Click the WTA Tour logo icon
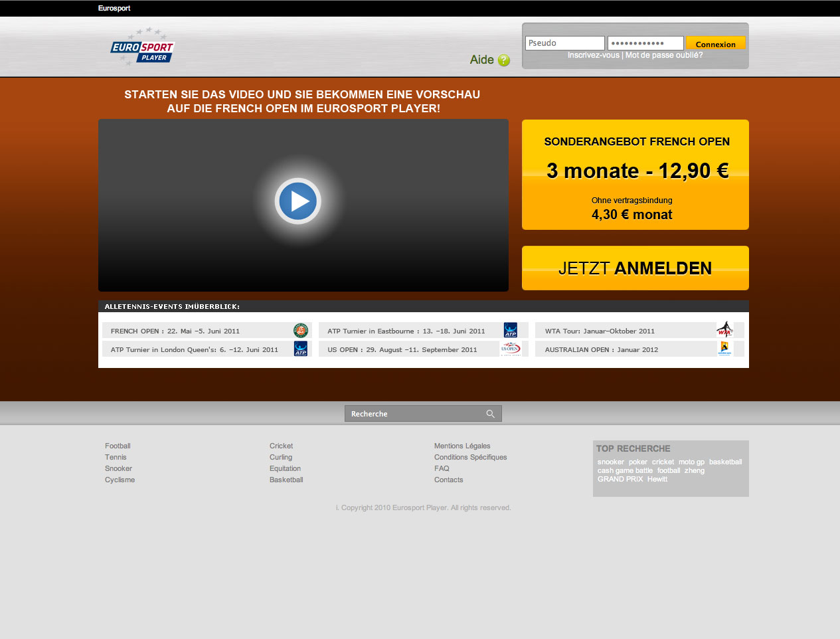 (724, 330)
